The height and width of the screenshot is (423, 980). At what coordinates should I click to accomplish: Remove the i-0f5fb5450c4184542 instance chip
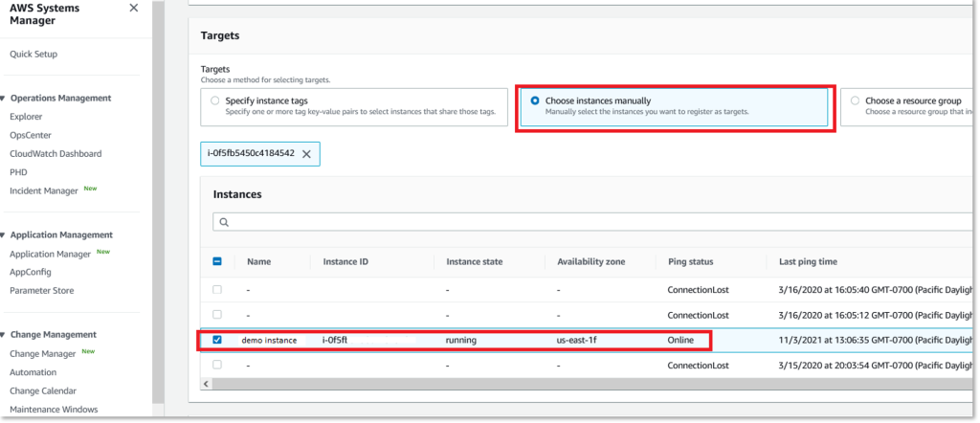[x=306, y=154]
